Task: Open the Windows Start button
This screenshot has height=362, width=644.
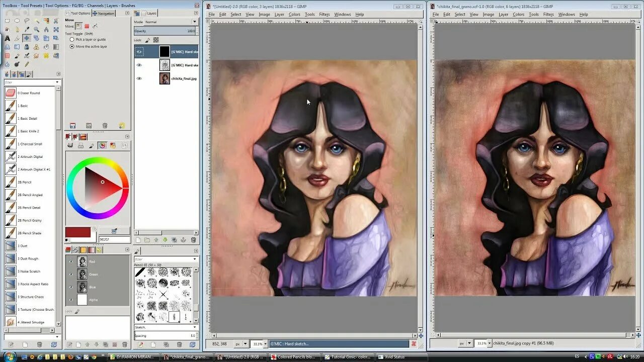Action: click(x=10, y=356)
